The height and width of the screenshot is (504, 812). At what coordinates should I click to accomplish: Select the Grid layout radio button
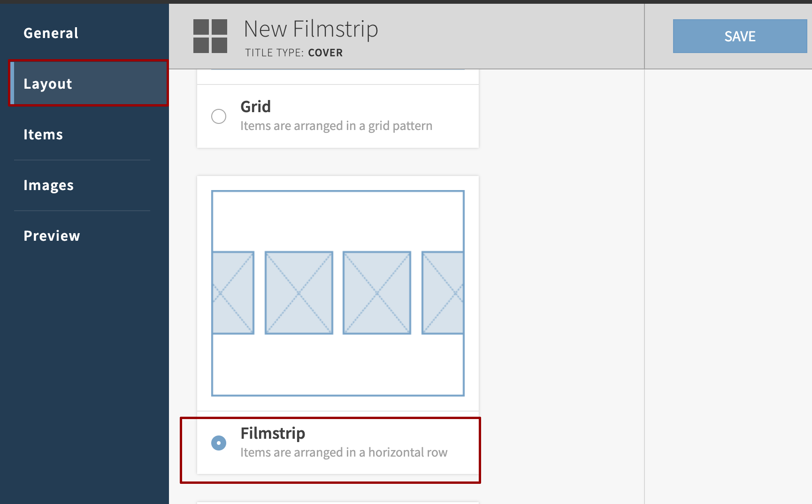219,116
